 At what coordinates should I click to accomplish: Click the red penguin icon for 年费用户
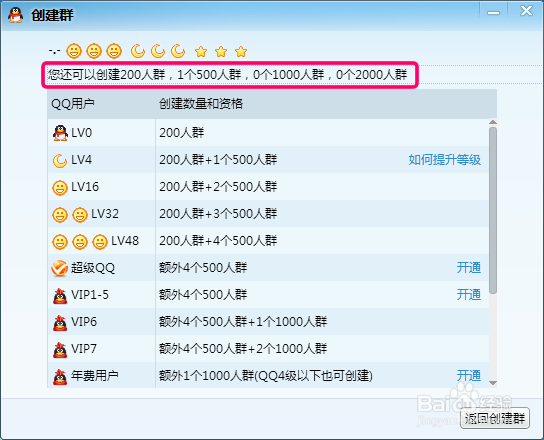60,377
